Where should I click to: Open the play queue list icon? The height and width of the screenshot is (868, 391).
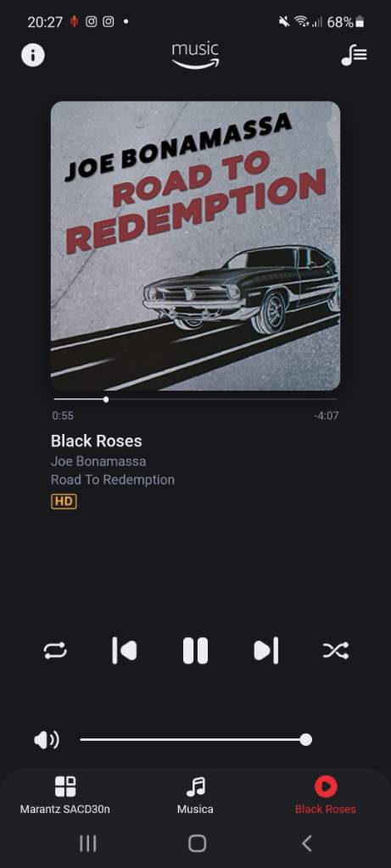[354, 55]
